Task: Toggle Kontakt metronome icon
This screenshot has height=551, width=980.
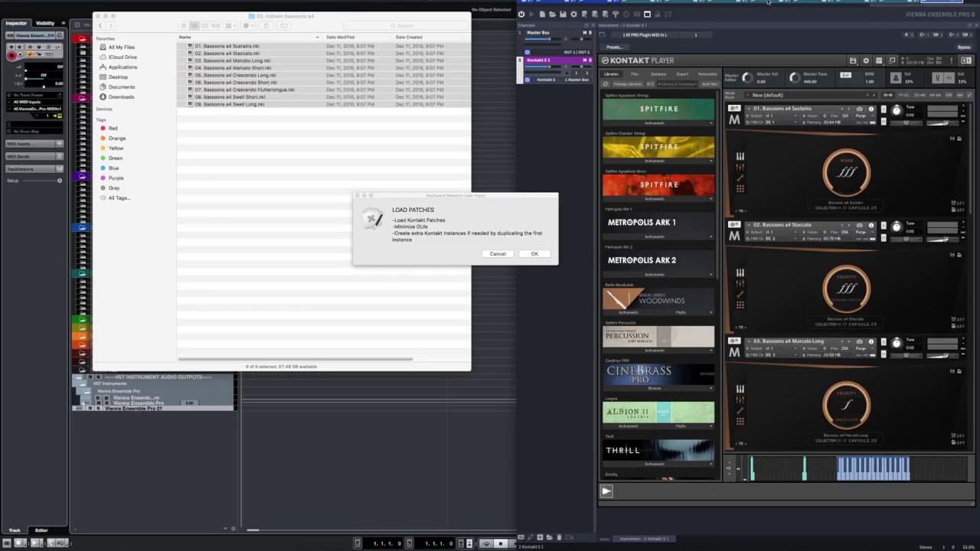Action: [x=896, y=77]
